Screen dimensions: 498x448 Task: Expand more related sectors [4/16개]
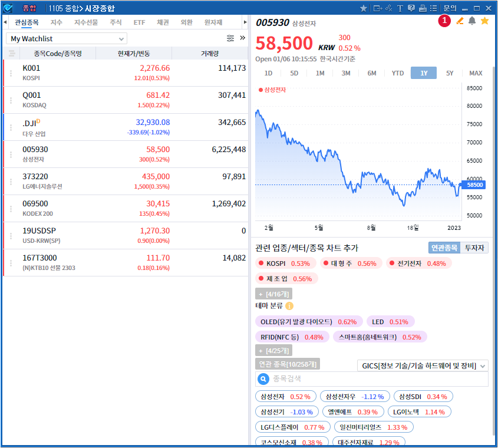pyautogui.click(x=273, y=294)
